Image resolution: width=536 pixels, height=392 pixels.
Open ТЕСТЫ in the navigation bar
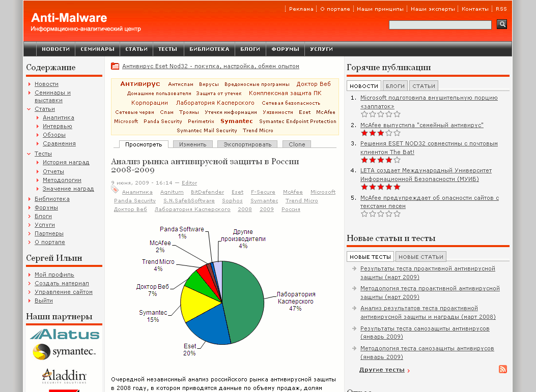pyautogui.click(x=167, y=49)
